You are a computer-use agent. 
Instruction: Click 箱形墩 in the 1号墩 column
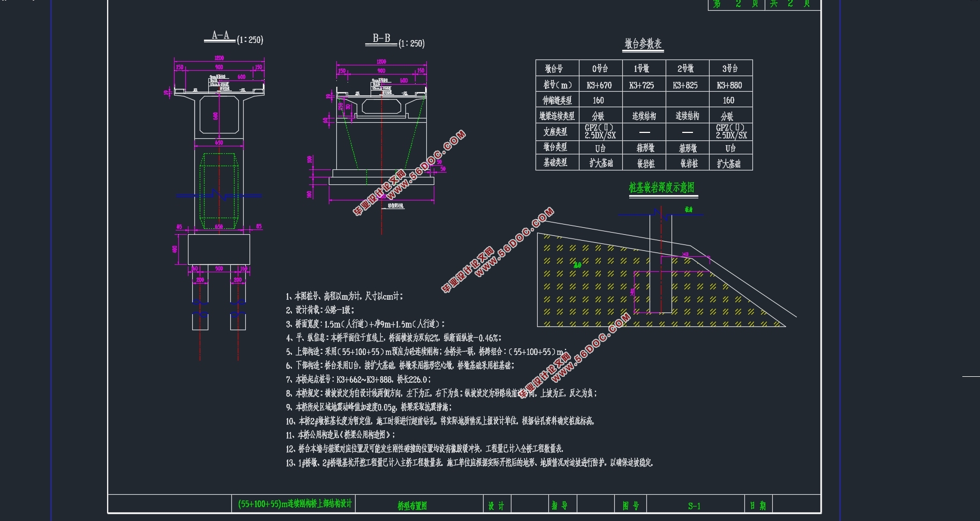tap(645, 148)
